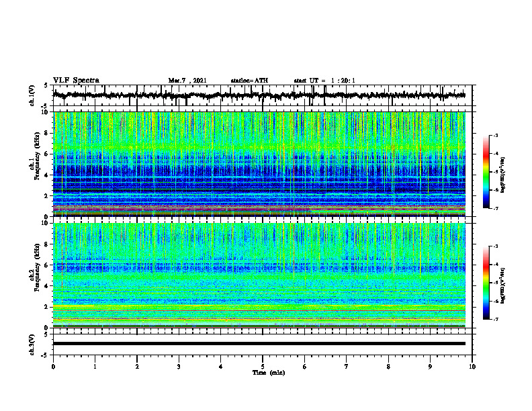Click the "start UT = 1 :20: 1" text
This screenshot has height=411, width=532.
pyautogui.click(x=324, y=81)
